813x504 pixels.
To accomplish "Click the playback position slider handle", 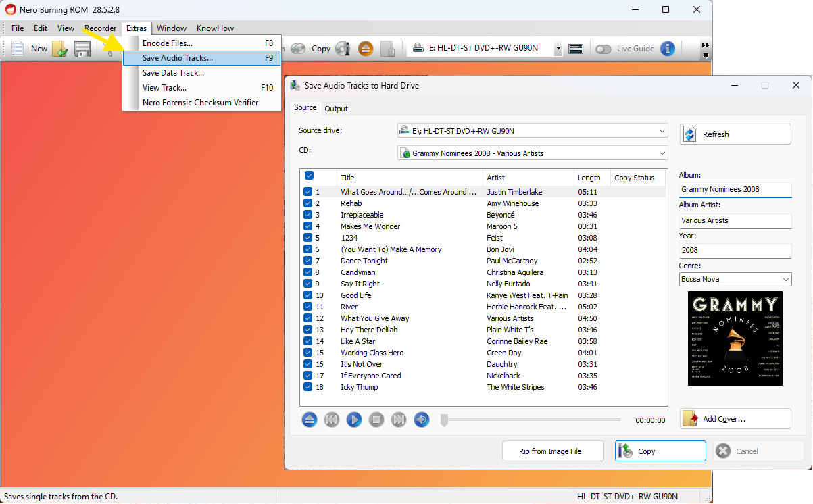I will (444, 420).
